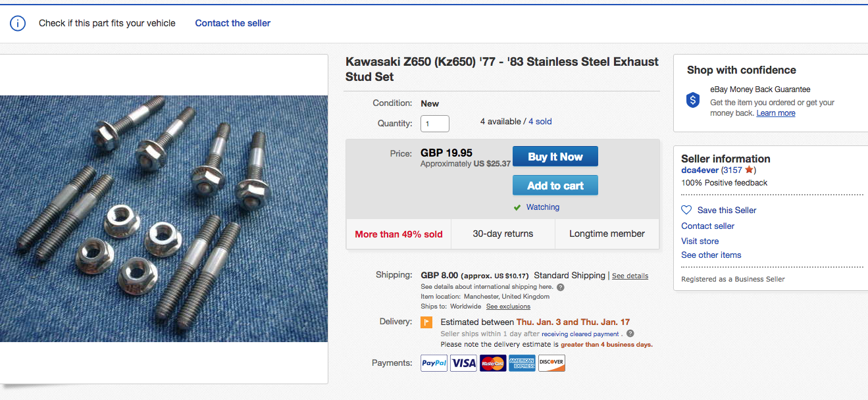868x400 pixels.
Task: Toggle the Watching status
Action: 542,207
